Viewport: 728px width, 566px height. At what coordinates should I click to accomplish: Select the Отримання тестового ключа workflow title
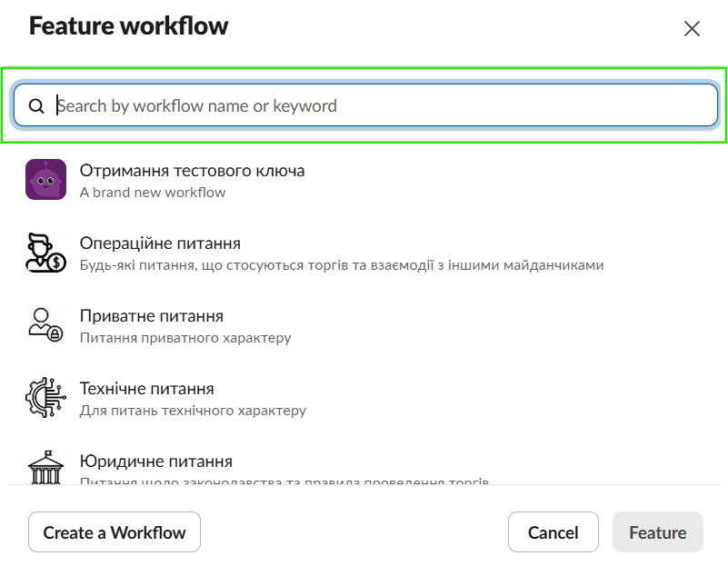(x=192, y=170)
